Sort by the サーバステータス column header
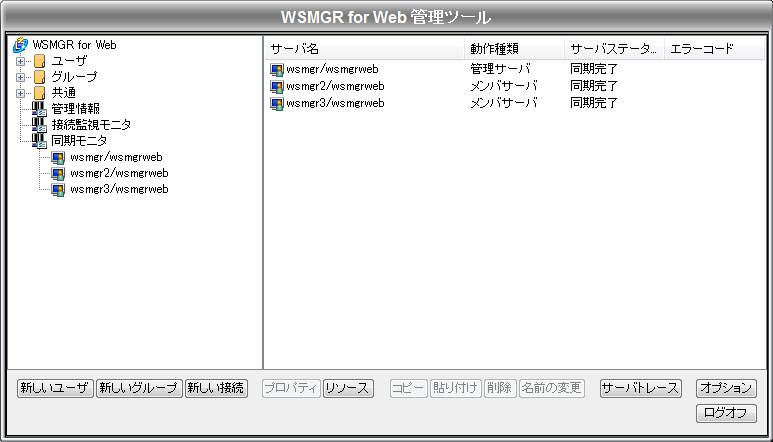The width and height of the screenshot is (773, 442). [614, 49]
